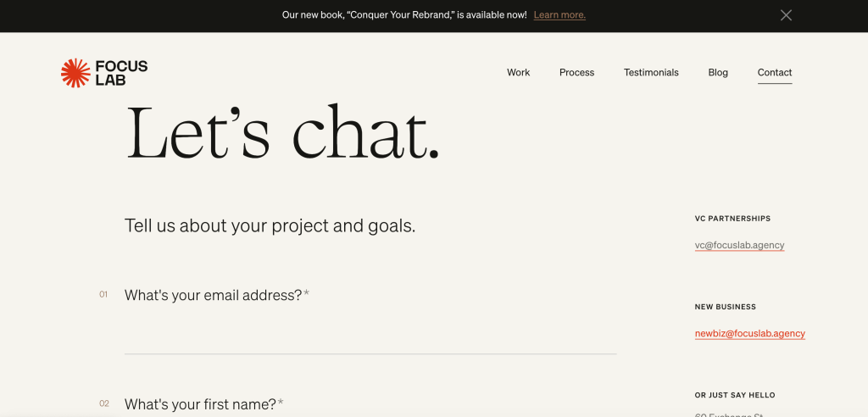
Task: Click the NEW BUSINESS sidebar heading
Action: (725, 307)
